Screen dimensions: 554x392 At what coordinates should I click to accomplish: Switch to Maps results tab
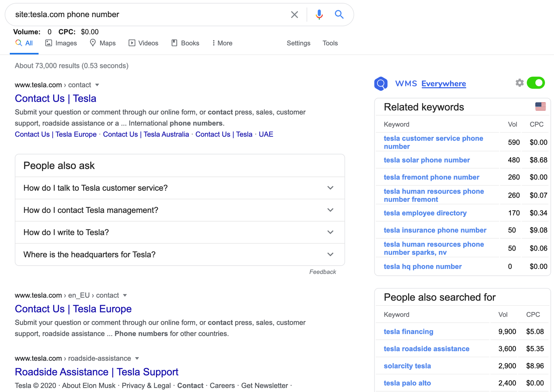pos(103,43)
